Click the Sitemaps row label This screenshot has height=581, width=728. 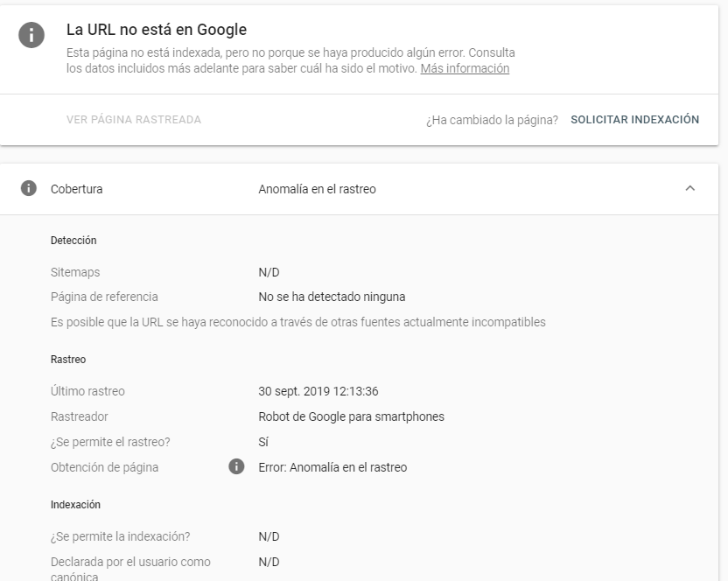[75, 272]
